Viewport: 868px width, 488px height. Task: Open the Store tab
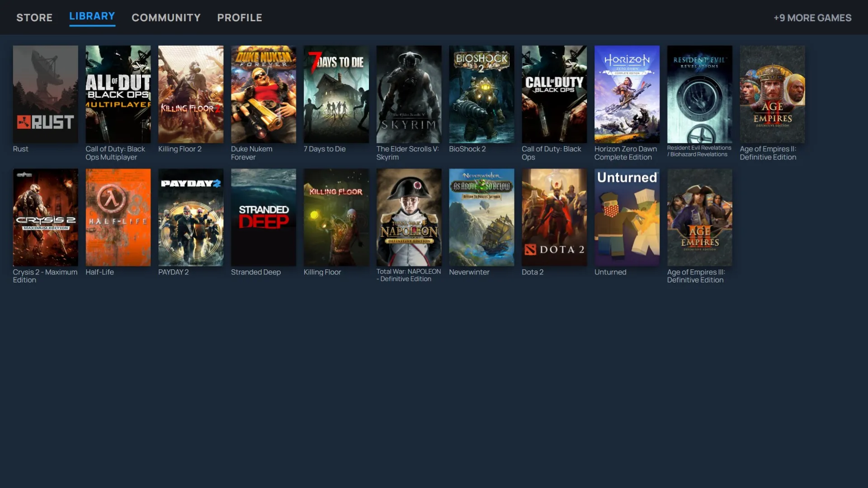pyautogui.click(x=34, y=18)
